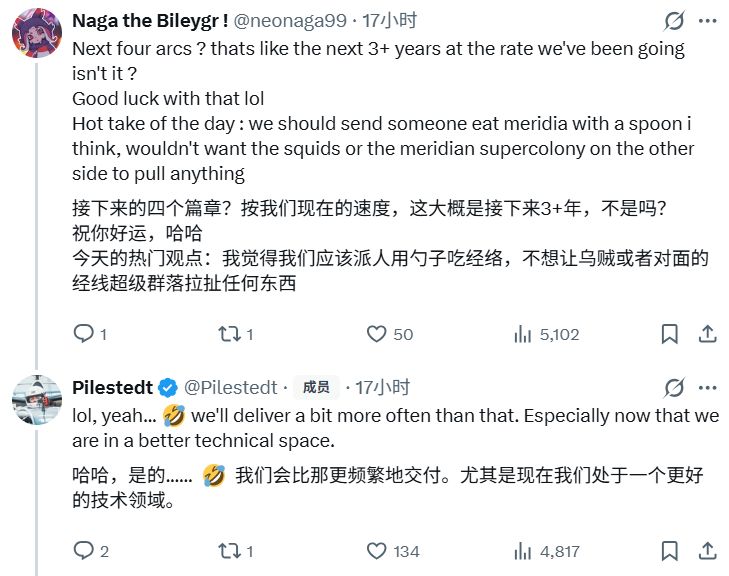
Task: Reply to Naga the Bileygr's tweet
Action: click(84, 334)
